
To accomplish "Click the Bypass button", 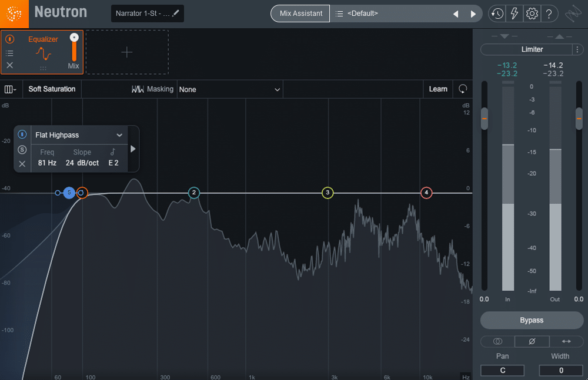I will [532, 321].
